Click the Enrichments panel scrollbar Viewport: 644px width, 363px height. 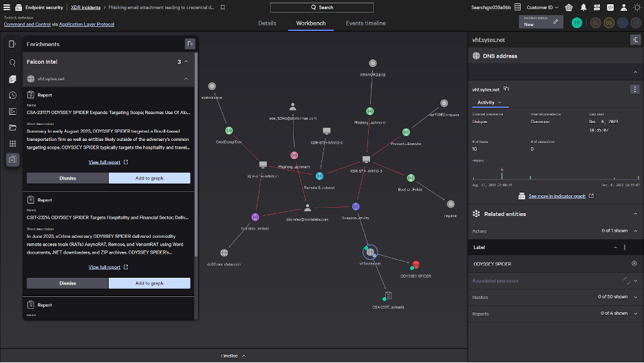[197, 137]
